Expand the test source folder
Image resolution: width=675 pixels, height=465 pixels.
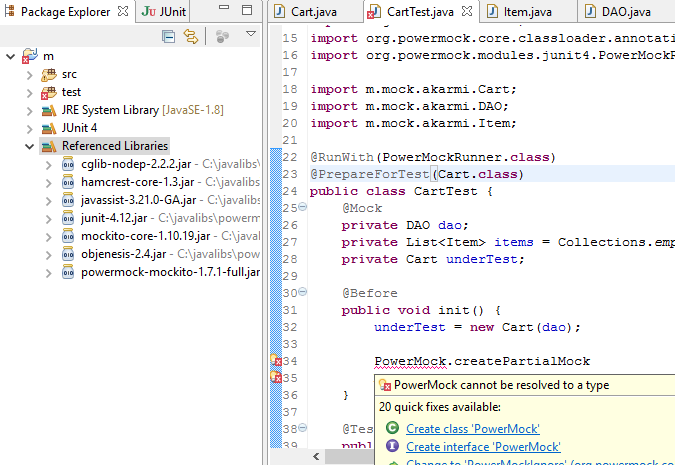(x=29, y=93)
